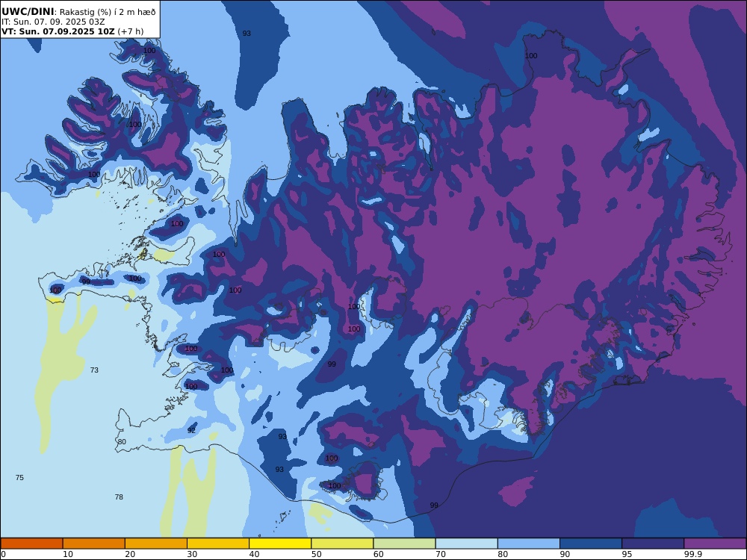Image resolution: width=747 pixels, height=560 pixels.
Task: Click the '50' legend tick label
Action: tap(316, 554)
